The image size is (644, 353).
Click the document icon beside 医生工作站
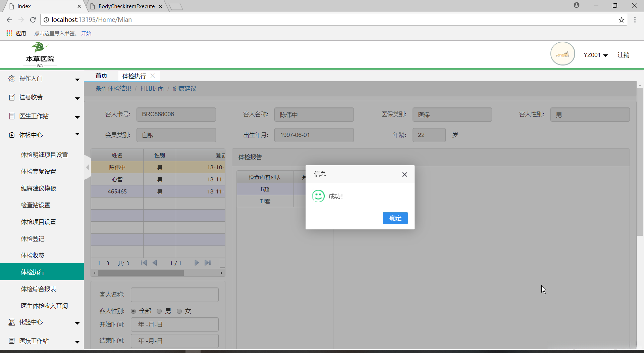click(x=12, y=116)
